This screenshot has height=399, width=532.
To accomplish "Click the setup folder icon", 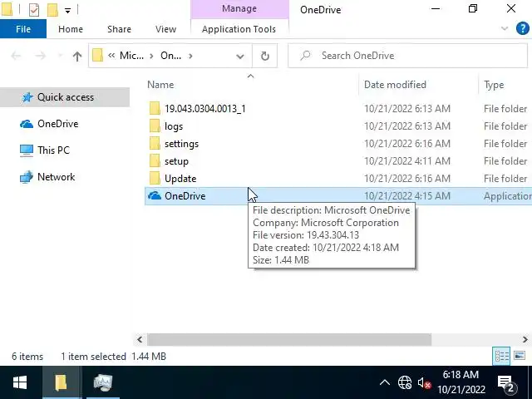I will (x=155, y=160).
